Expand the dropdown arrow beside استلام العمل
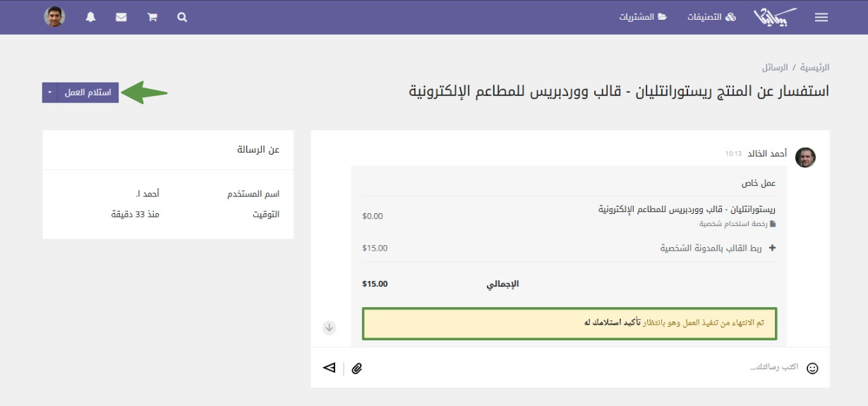This screenshot has height=406, width=868. (50, 92)
